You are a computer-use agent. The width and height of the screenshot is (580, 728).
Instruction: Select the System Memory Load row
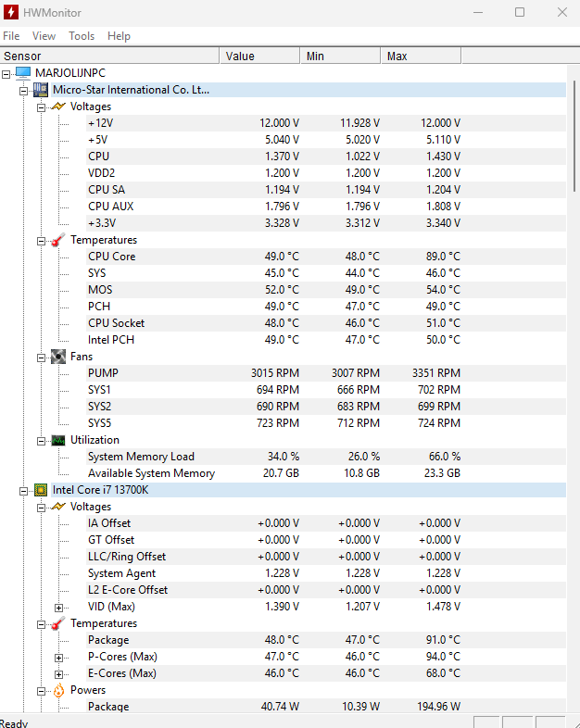pos(326,457)
